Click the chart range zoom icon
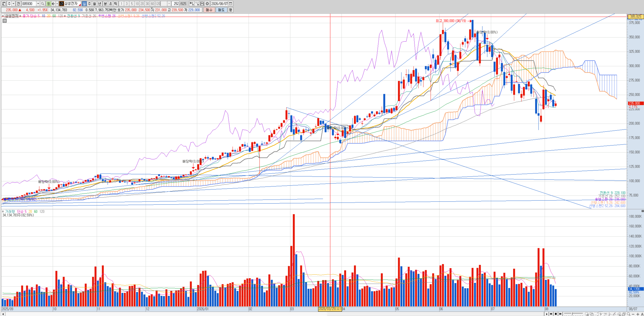The image size is (644, 316). [596, 314]
